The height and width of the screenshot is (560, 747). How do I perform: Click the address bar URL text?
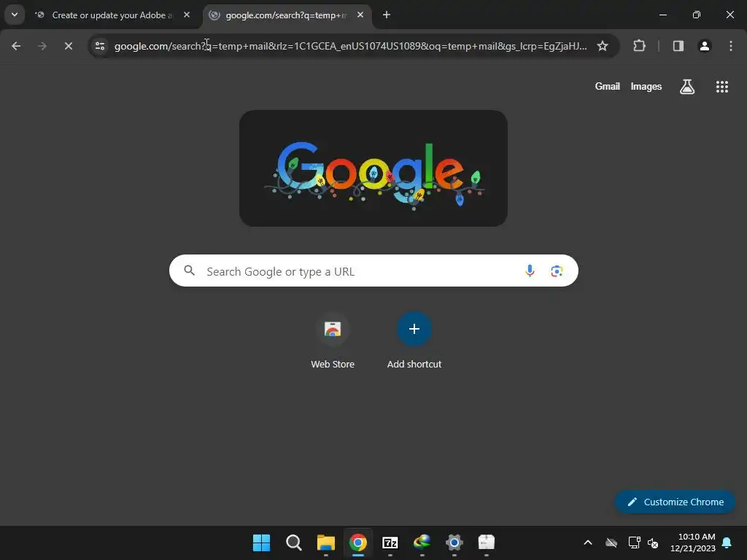coord(351,46)
